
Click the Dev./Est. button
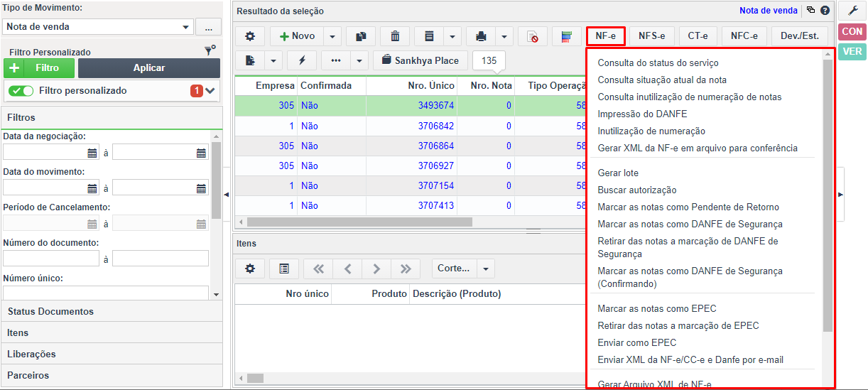click(800, 36)
